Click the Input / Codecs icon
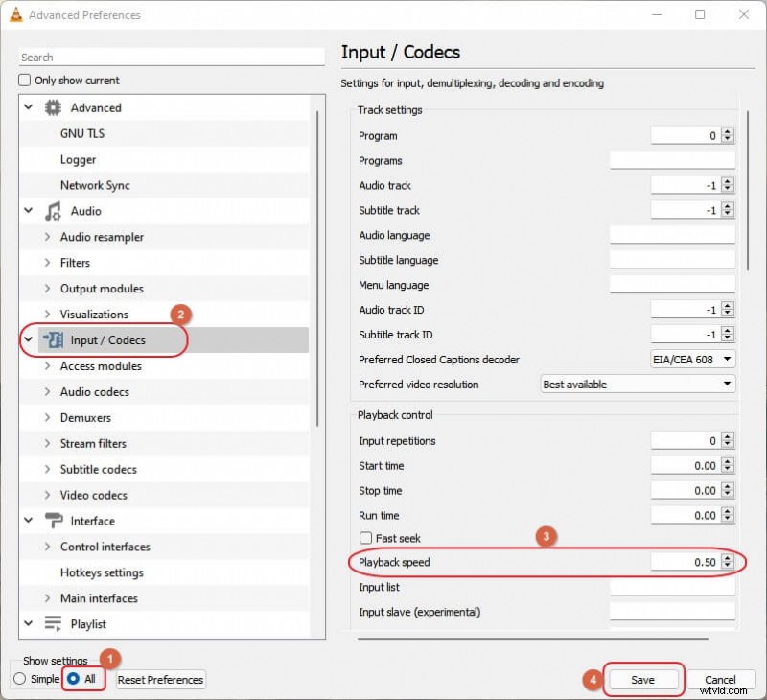 (x=51, y=339)
